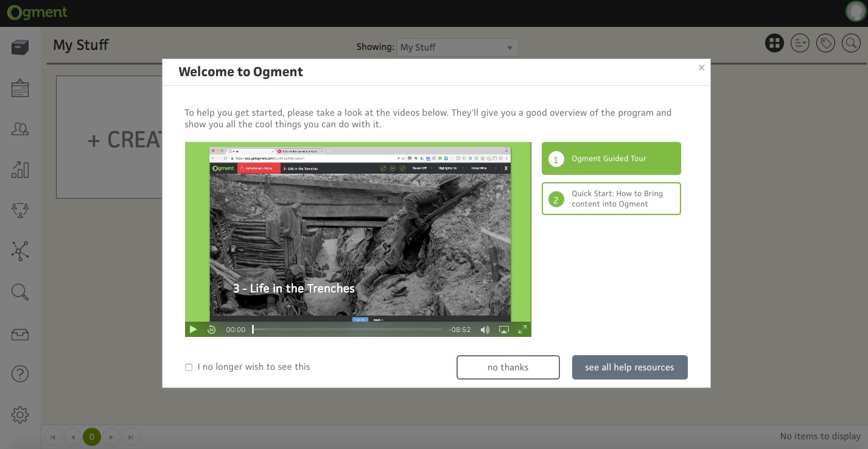Click the 'no thanks' button

tap(508, 367)
